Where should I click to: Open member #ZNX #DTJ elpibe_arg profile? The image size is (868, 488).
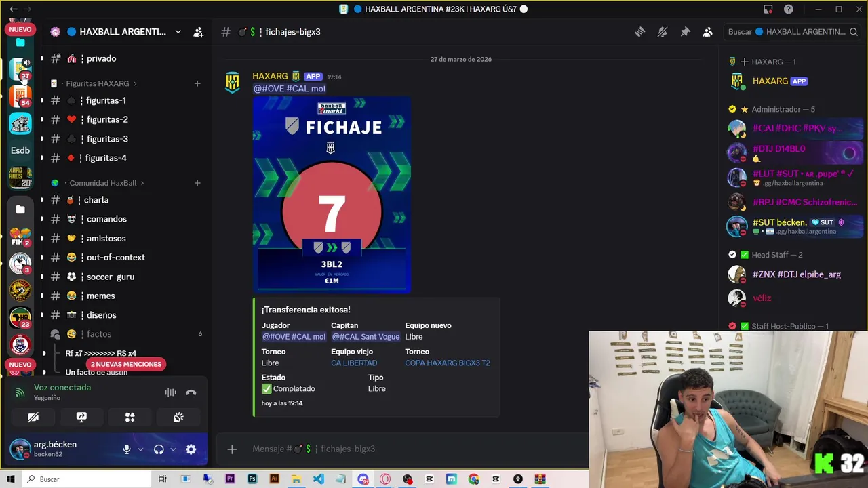point(793,274)
